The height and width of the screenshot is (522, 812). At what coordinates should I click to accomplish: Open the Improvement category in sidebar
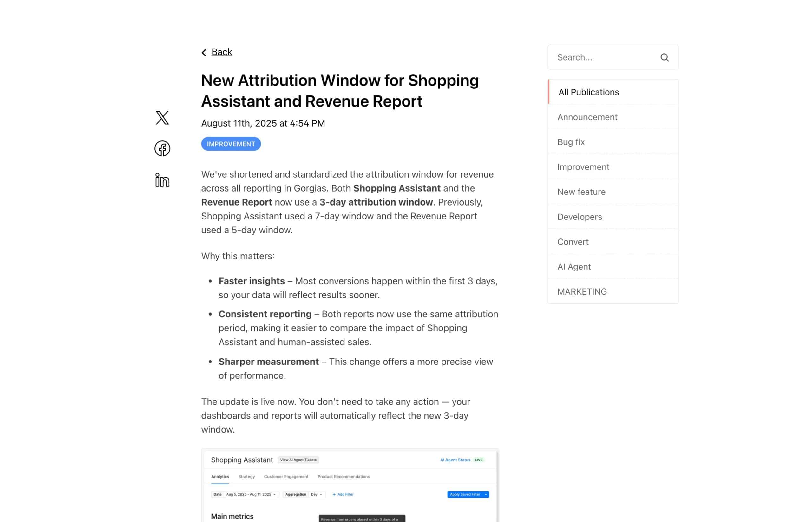[x=612, y=167]
